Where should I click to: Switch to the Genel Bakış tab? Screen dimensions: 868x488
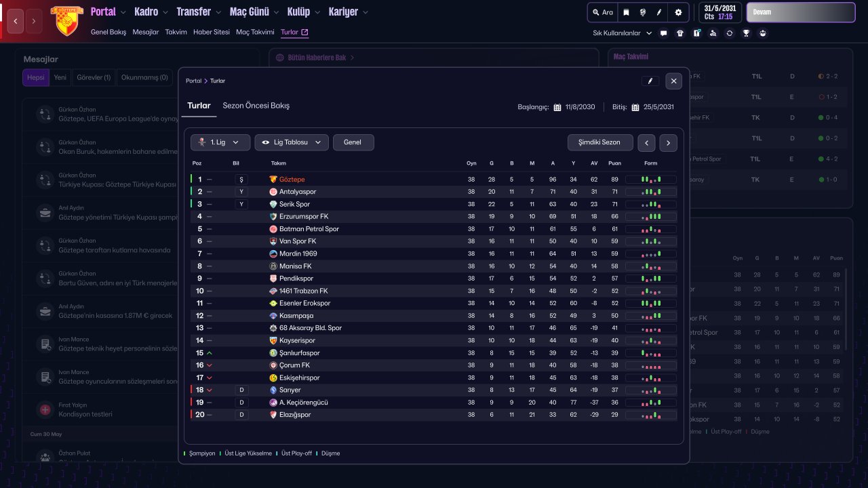108,32
